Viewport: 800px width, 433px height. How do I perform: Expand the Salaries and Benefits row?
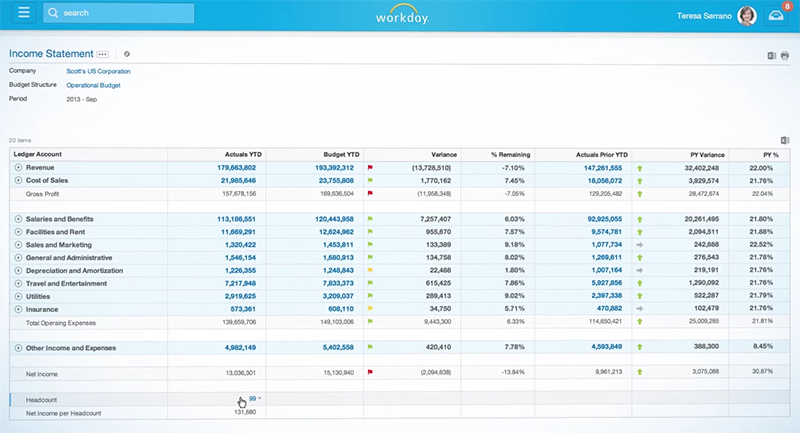(18, 218)
